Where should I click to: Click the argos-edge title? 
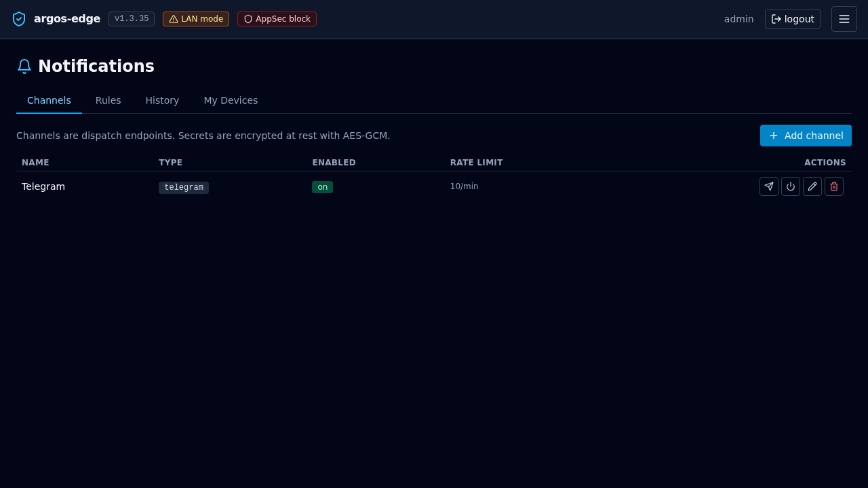point(67,19)
